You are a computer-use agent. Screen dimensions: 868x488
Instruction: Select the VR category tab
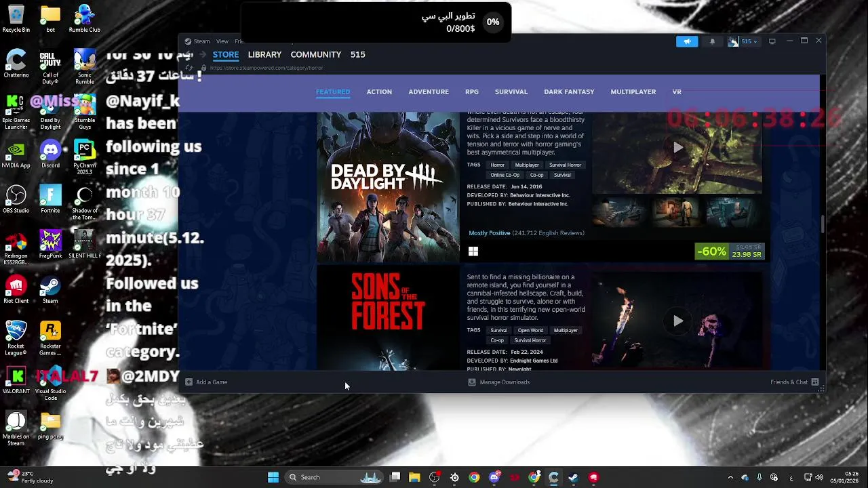677,91
